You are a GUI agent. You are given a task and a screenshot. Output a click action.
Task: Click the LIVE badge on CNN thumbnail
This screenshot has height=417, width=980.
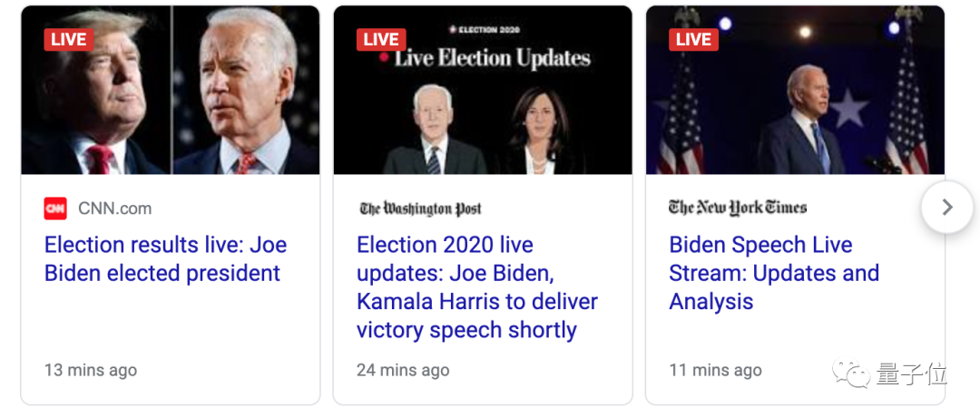(x=69, y=39)
